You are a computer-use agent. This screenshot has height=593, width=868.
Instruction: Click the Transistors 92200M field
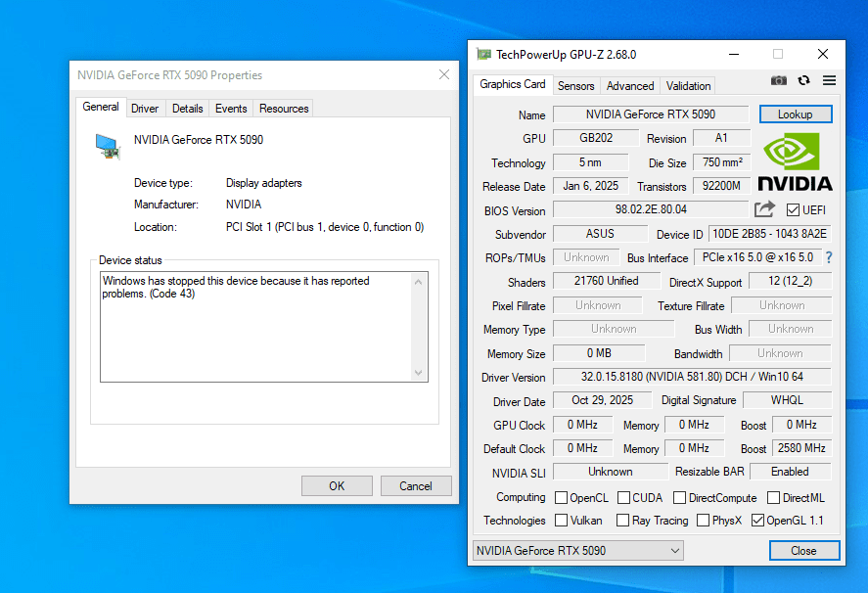tap(722, 186)
